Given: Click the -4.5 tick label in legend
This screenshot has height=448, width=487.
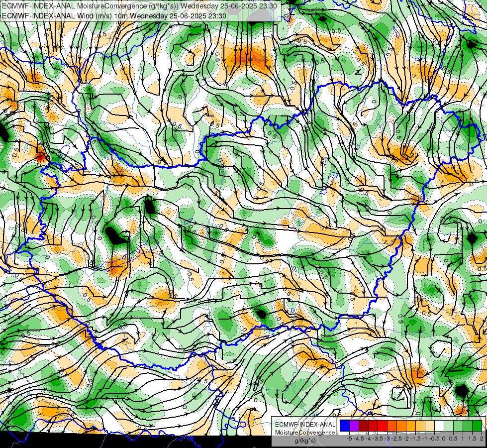Looking at the screenshot, I should pyautogui.click(x=358, y=439).
